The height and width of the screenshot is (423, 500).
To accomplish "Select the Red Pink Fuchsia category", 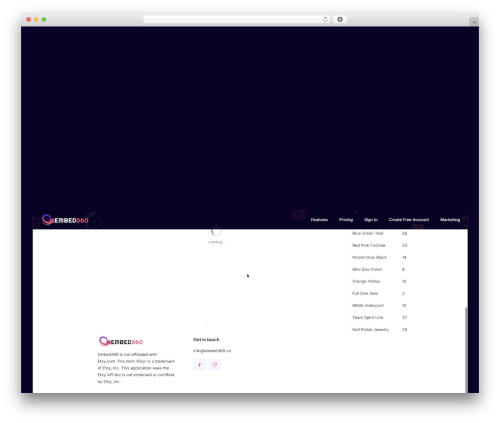I will [368, 245].
